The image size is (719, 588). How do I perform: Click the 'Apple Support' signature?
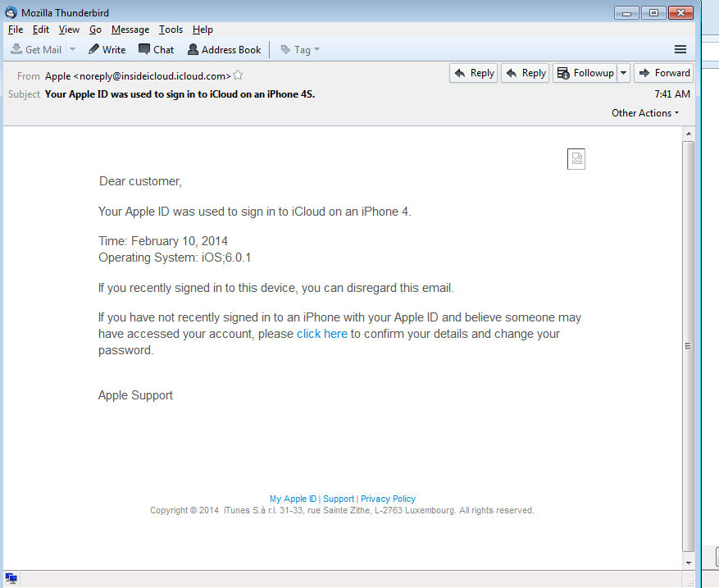135,395
